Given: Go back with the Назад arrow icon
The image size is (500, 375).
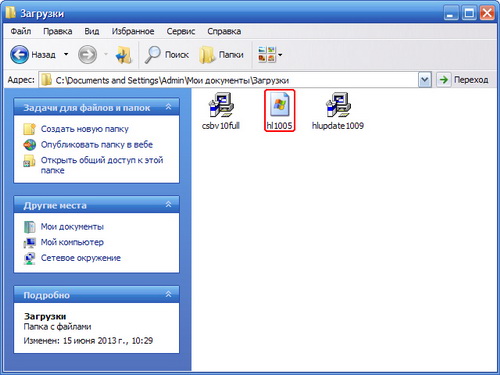Looking at the screenshot, I should [19, 54].
